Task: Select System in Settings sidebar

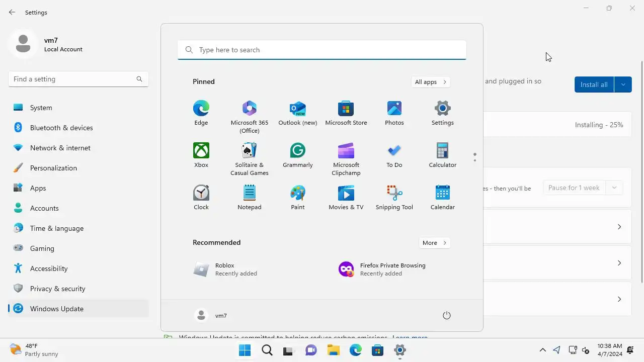Action: (x=78, y=108)
